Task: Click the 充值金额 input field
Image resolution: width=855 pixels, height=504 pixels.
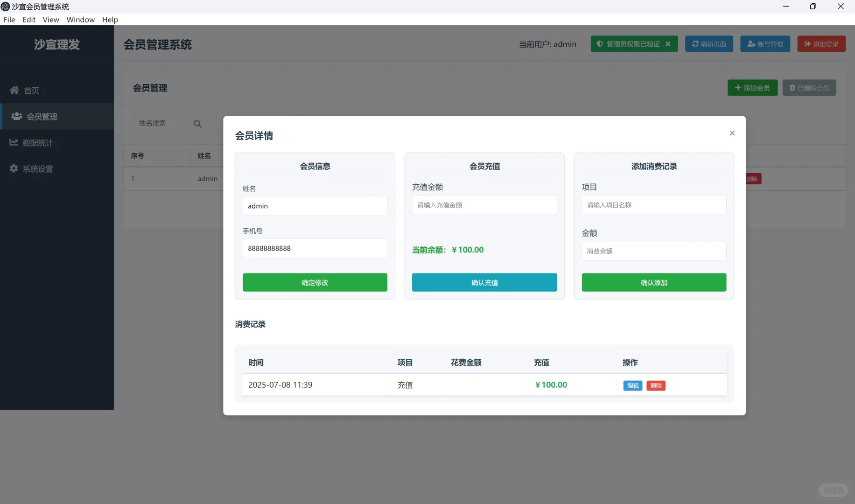Action: pos(484,204)
